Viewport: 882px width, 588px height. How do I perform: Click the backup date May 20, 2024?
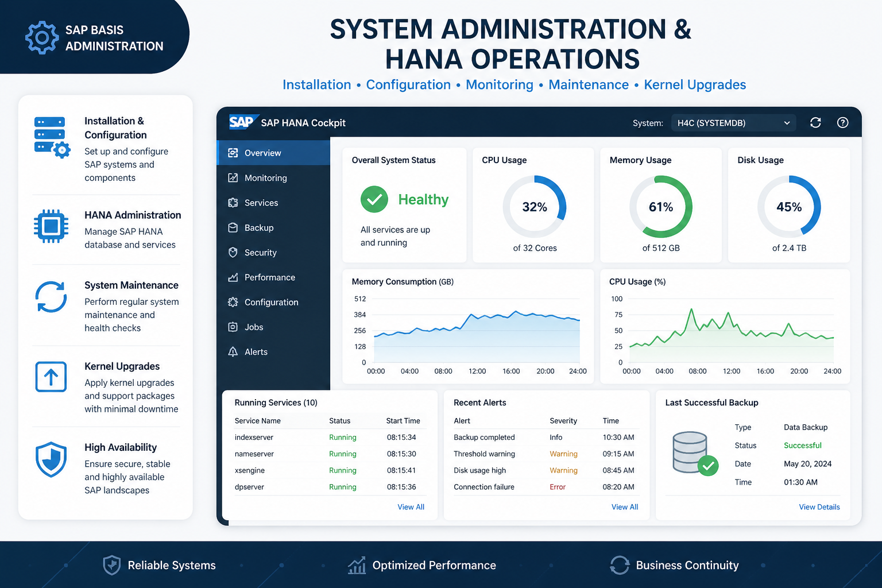808,464
